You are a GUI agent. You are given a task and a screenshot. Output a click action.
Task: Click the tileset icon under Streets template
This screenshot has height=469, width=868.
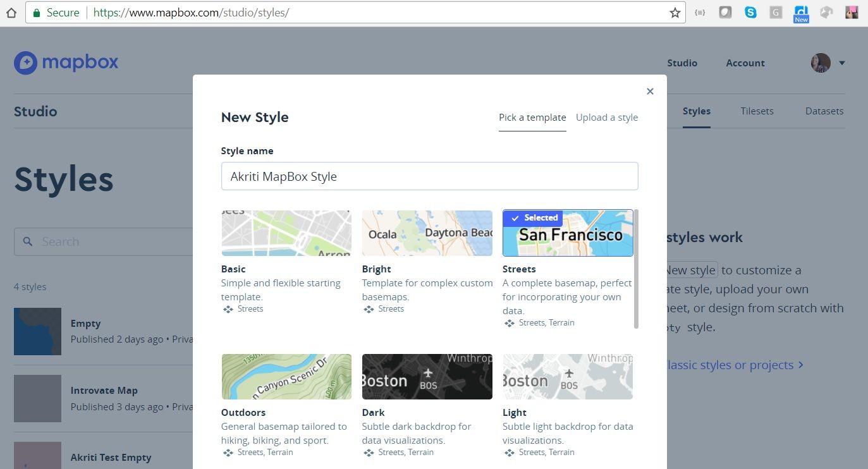coord(510,323)
